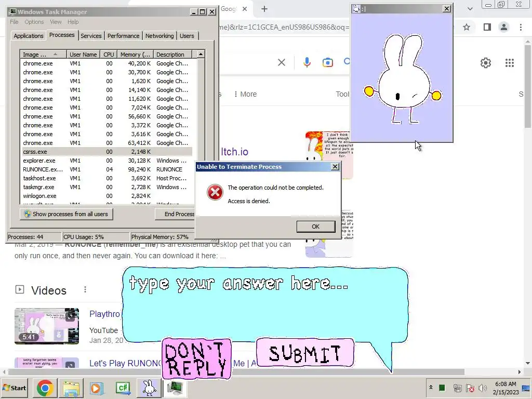532x399 pixels.
Task: Select the winlogon.exe process row
Action: click(x=106, y=196)
